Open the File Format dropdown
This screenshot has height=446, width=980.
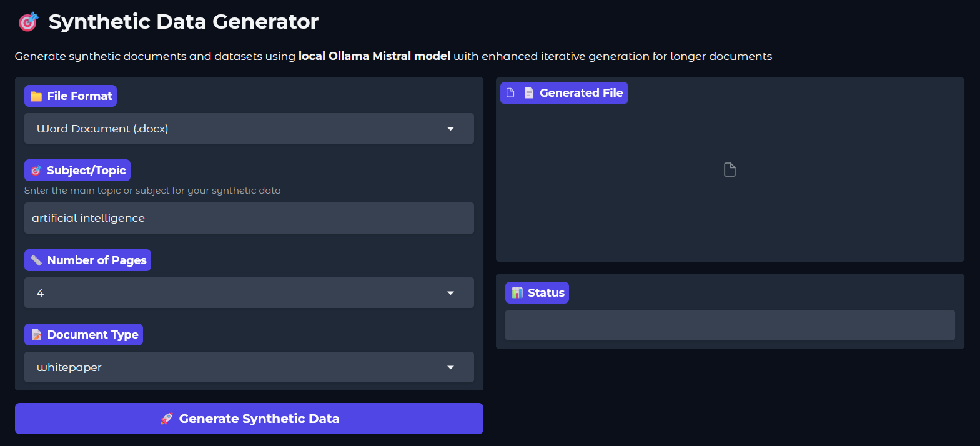249,129
